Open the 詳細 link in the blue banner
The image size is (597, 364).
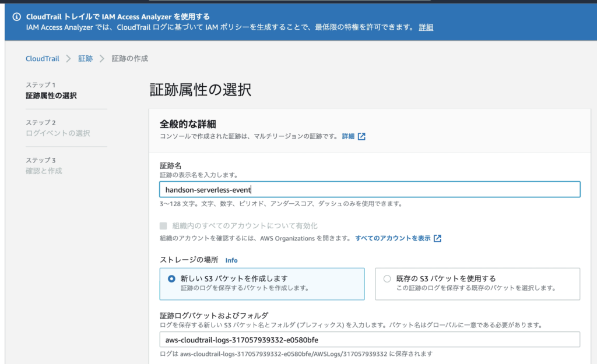coord(426,27)
